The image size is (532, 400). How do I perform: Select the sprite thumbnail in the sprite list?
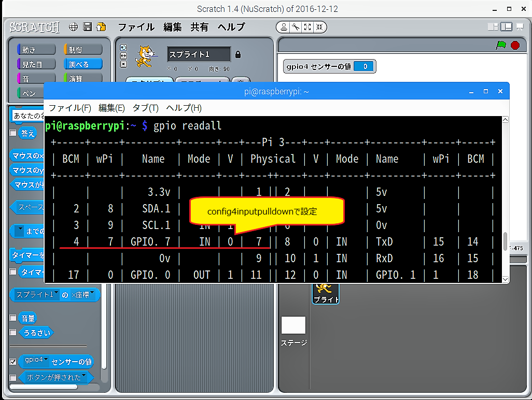(326, 294)
